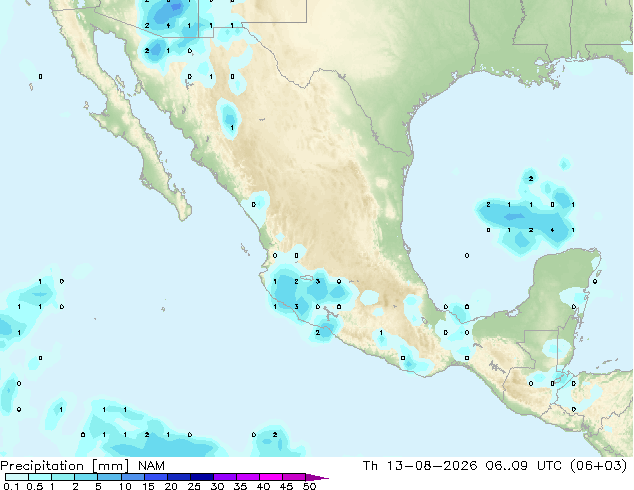Click the '4' value in Gulf of Mexico rain cell

tap(552, 230)
